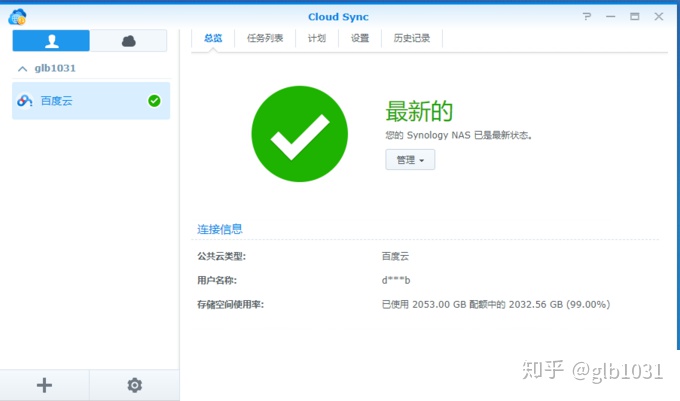The image size is (680, 401).
Task: Click the Cloud Sync app logo icon
Action: (x=17, y=17)
